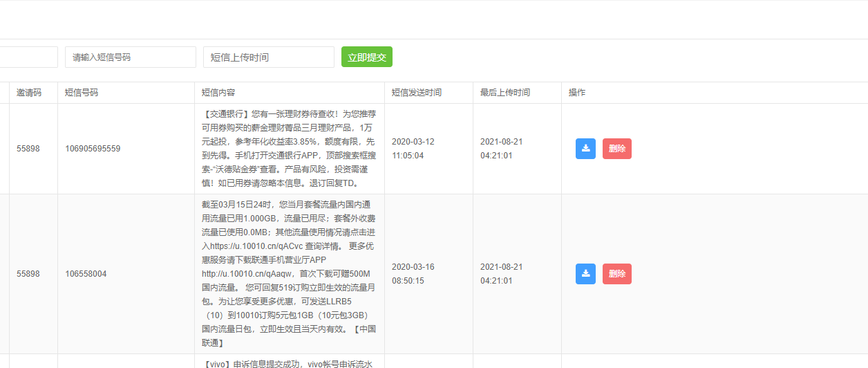
Task: Select the send time 2020-03-16 08:50:15 cell
Action: click(413, 274)
